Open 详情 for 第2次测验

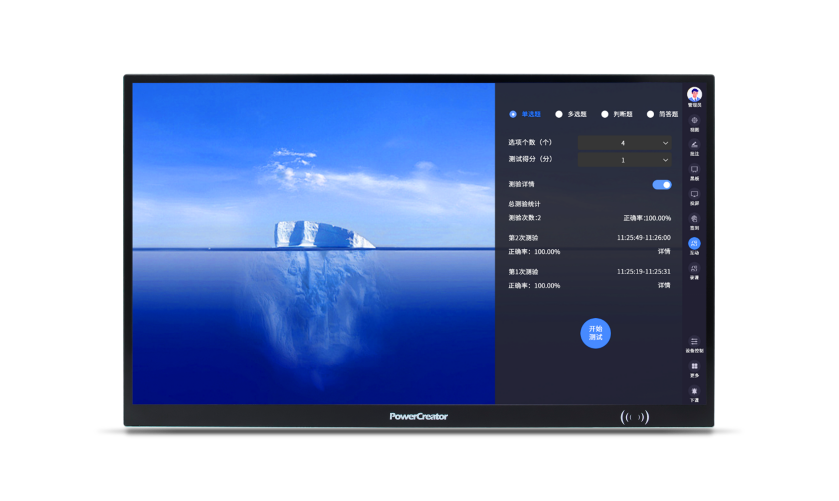664,252
